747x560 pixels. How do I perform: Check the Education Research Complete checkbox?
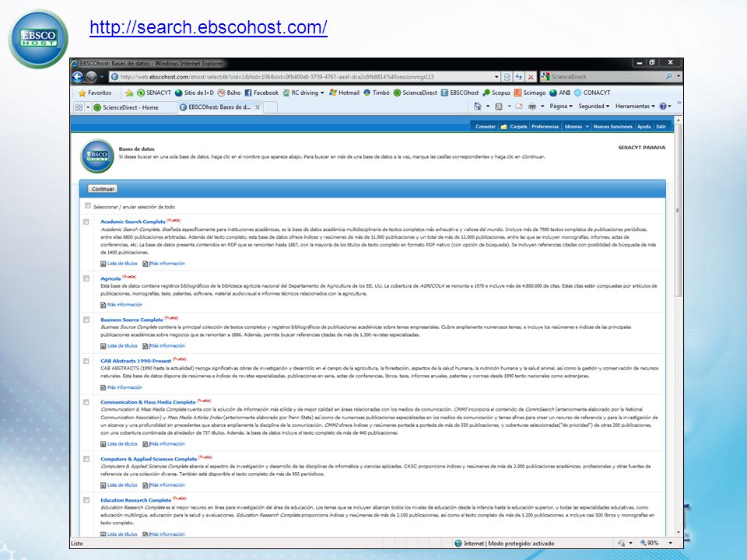point(86,500)
